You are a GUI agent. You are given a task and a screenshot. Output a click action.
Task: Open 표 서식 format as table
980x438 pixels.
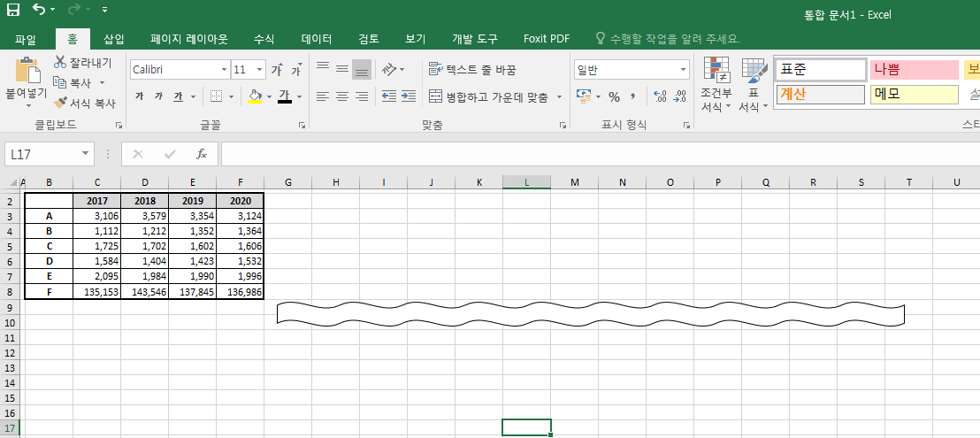(x=754, y=85)
